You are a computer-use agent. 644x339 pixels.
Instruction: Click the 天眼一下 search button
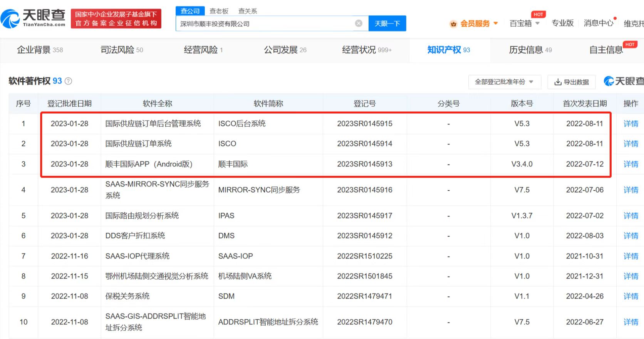(387, 23)
